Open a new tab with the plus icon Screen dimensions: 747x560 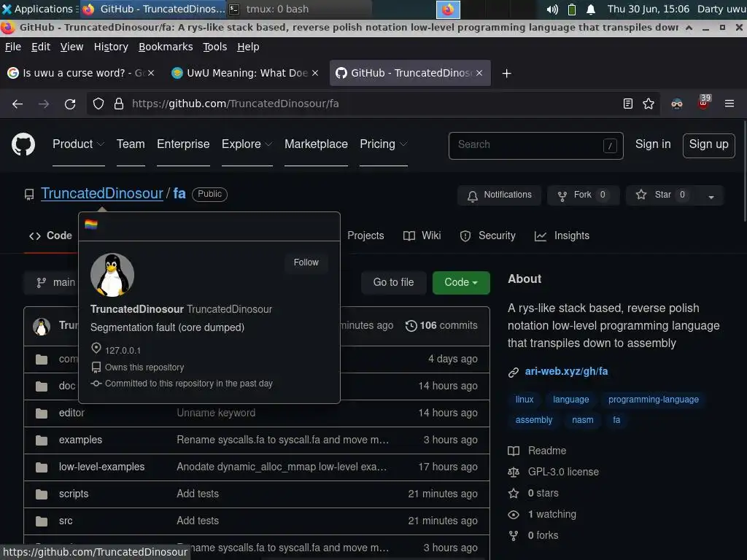point(507,74)
